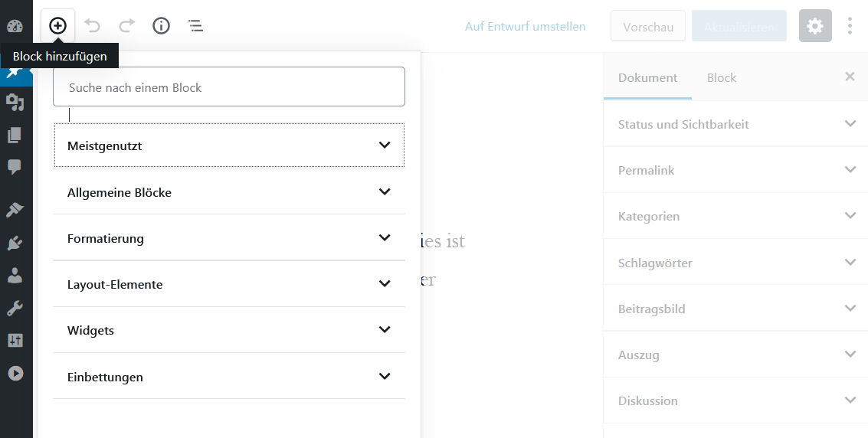868x438 pixels.
Task: Open the Media sidebar icon
Action: coord(15,103)
